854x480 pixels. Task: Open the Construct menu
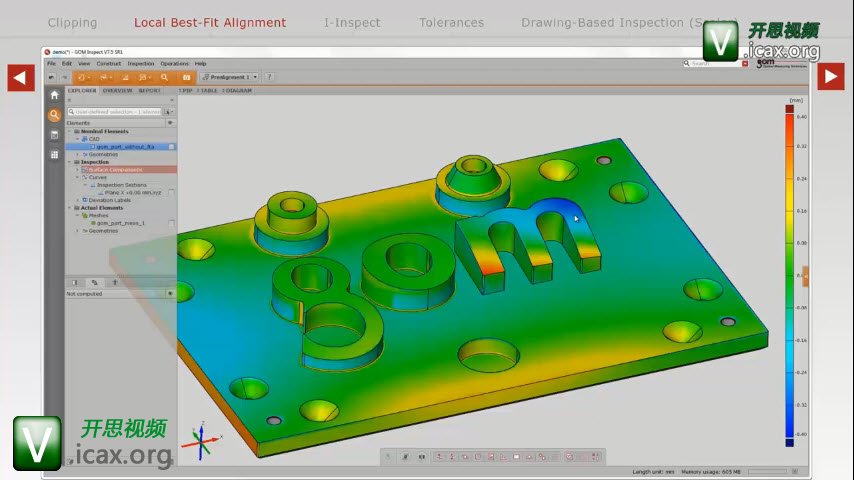109,64
